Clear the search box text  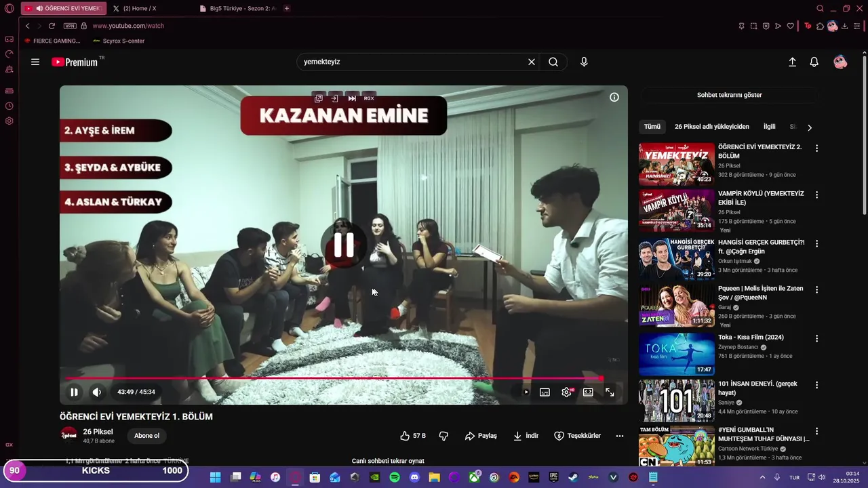click(x=532, y=62)
